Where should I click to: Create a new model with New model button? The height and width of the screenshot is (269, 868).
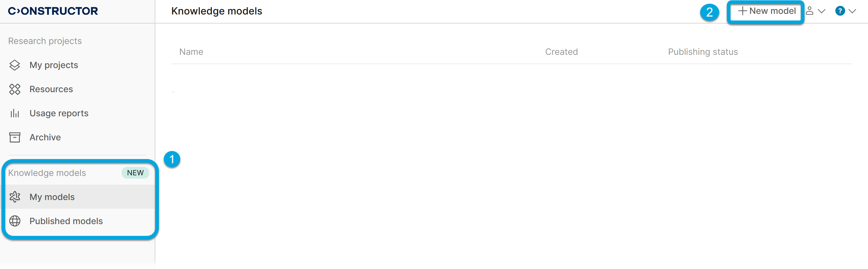(x=766, y=11)
